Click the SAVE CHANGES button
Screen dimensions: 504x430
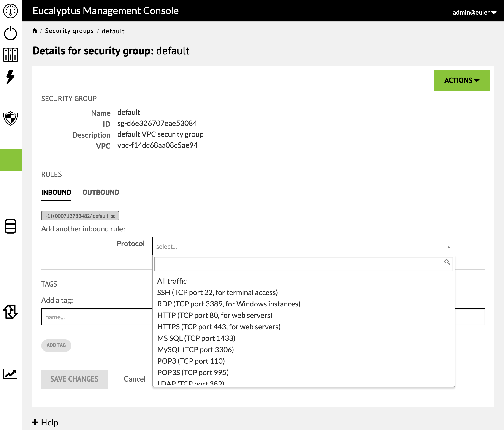coord(74,379)
